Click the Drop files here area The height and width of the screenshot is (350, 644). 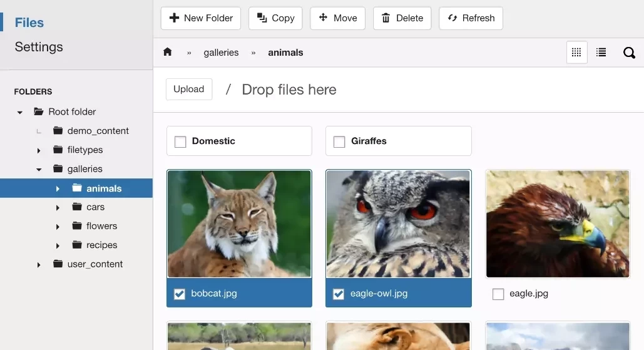(x=289, y=90)
